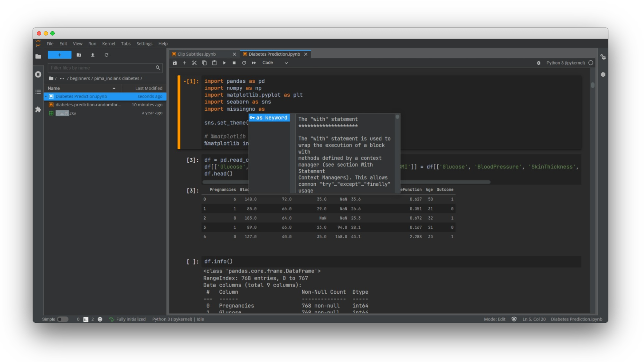Click the notebook trust shield icon

pyautogui.click(x=514, y=319)
